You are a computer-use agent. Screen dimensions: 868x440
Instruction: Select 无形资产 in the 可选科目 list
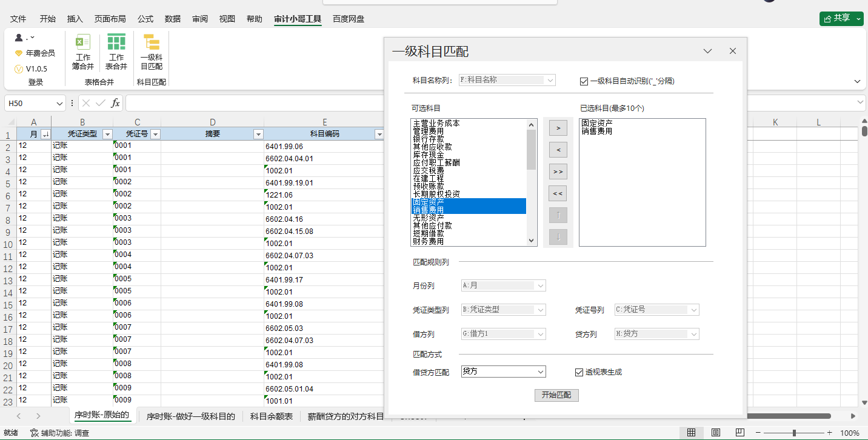pyautogui.click(x=429, y=218)
